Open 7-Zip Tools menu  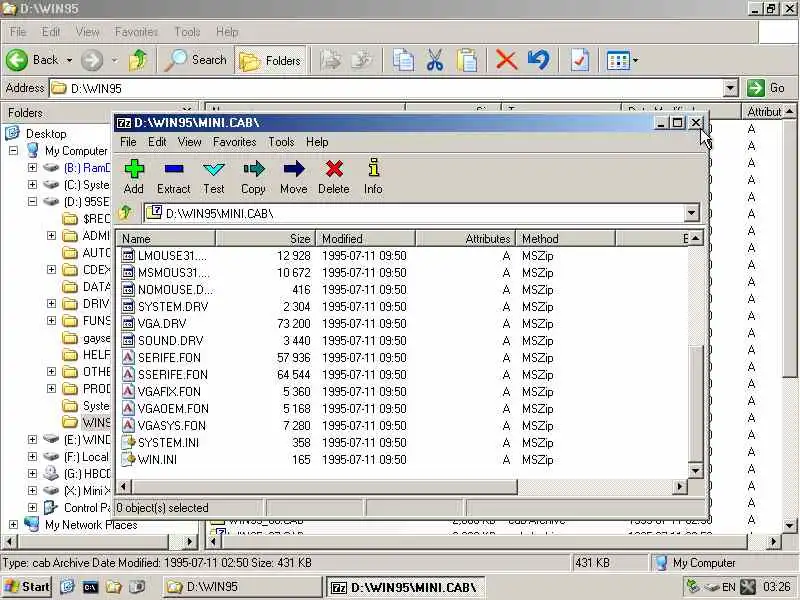281,142
